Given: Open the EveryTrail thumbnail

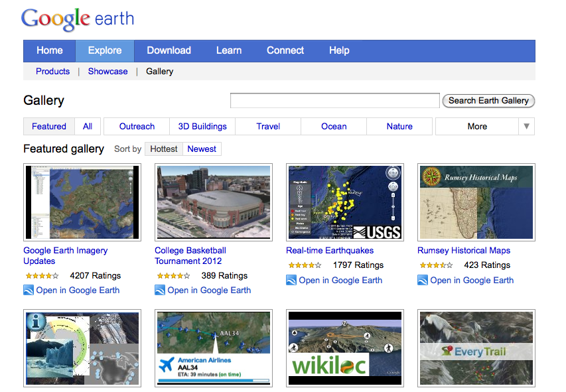Looking at the screenshot, I should [476, 348].
